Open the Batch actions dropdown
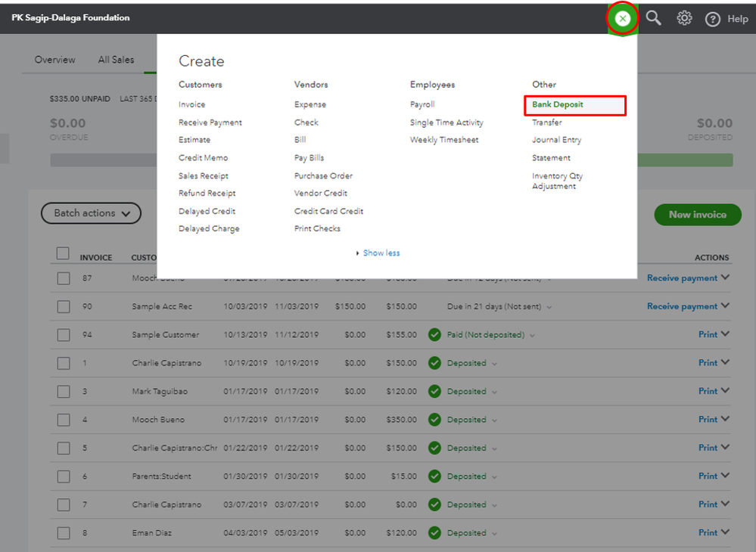The height and width of the screenshot is (552, 756). point(91,213)
